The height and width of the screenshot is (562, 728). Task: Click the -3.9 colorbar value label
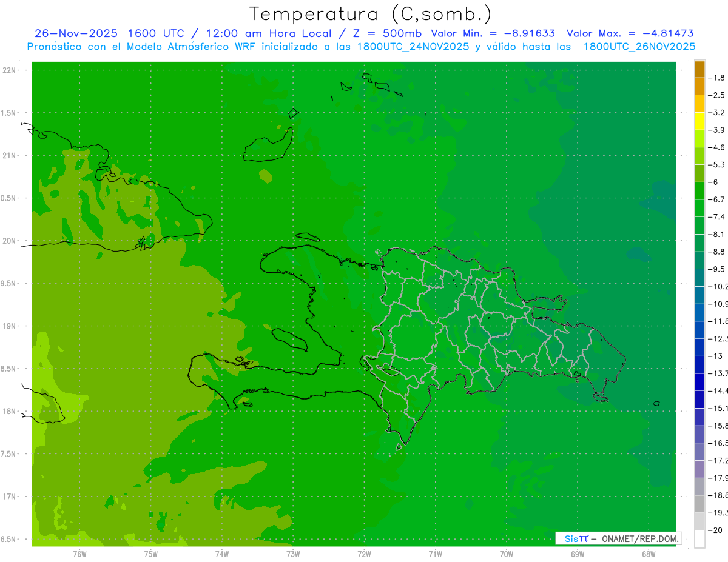coord(717,130)
